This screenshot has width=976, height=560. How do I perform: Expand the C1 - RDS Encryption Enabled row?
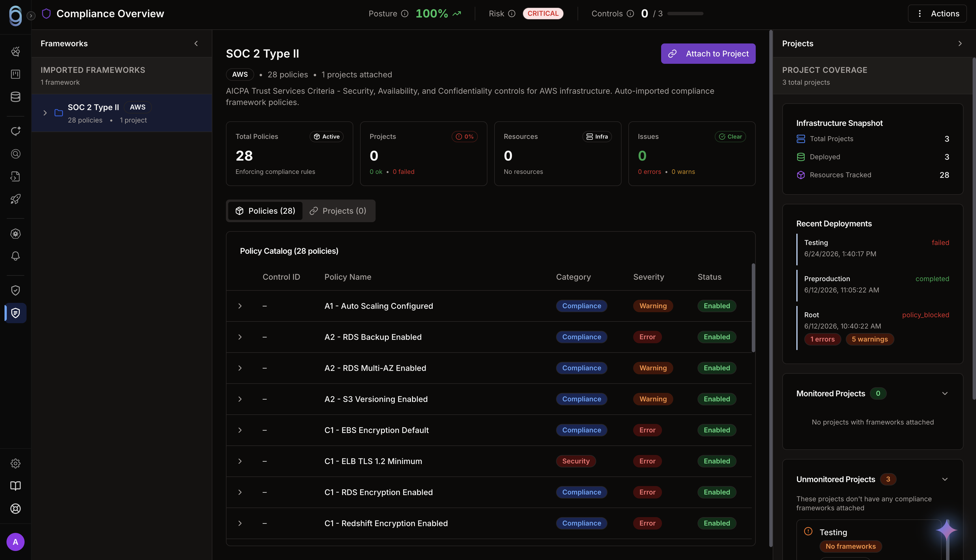tap(240, 492)
